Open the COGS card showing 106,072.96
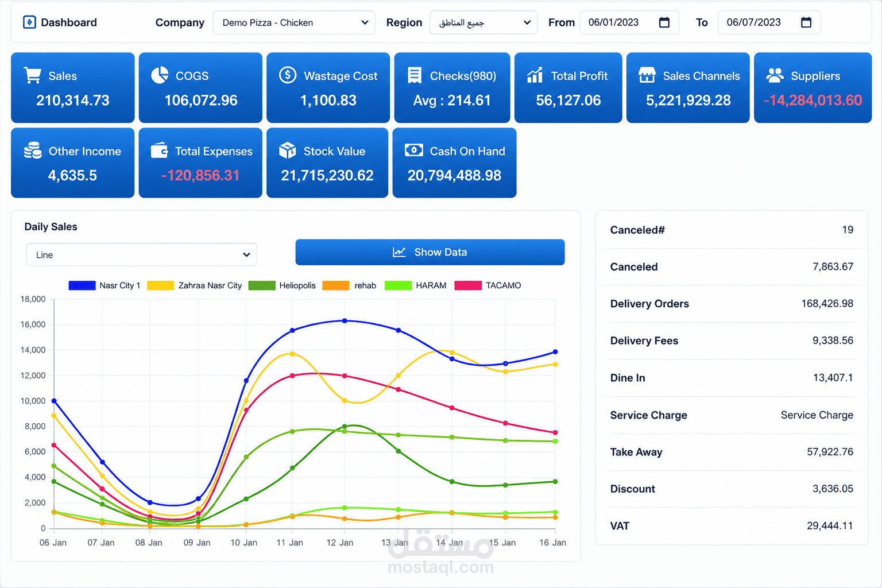882x588 pixels. pos(200,88)
